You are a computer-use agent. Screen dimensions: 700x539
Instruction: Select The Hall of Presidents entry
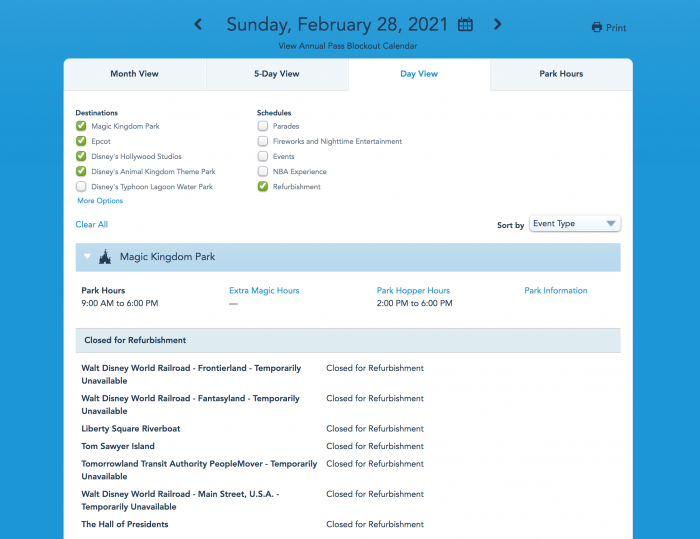tap(125, 524)
